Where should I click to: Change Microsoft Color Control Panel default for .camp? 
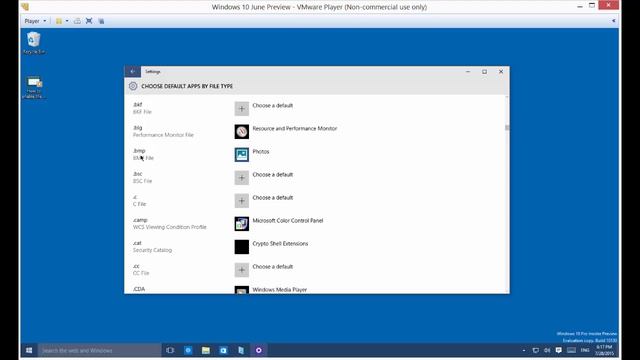click(242, 224)
